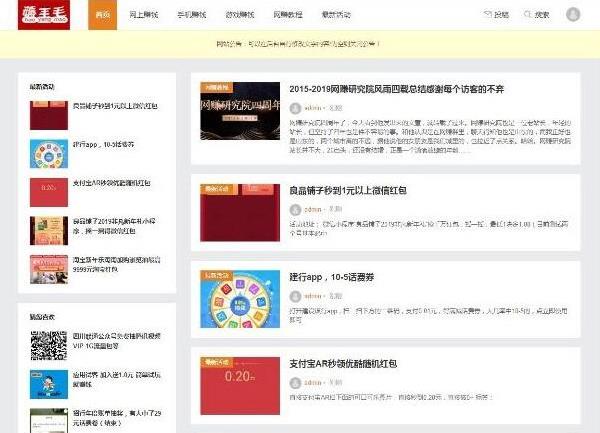Click sidebar blue cartoon character thumbnail
The height and width of the screenshot is (433, 600).
[49, 384]
